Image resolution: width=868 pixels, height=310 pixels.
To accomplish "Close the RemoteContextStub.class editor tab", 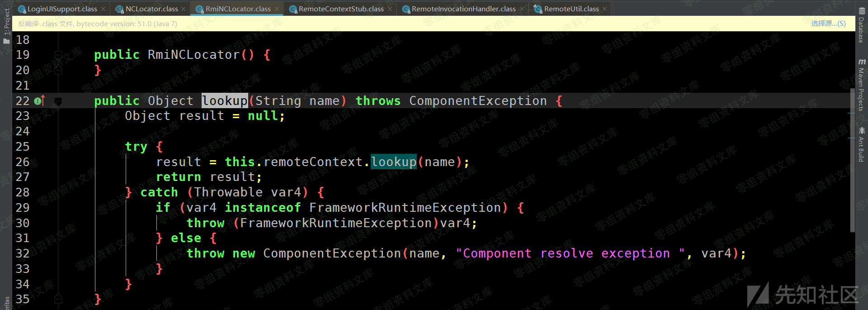I will click(390, 9).
